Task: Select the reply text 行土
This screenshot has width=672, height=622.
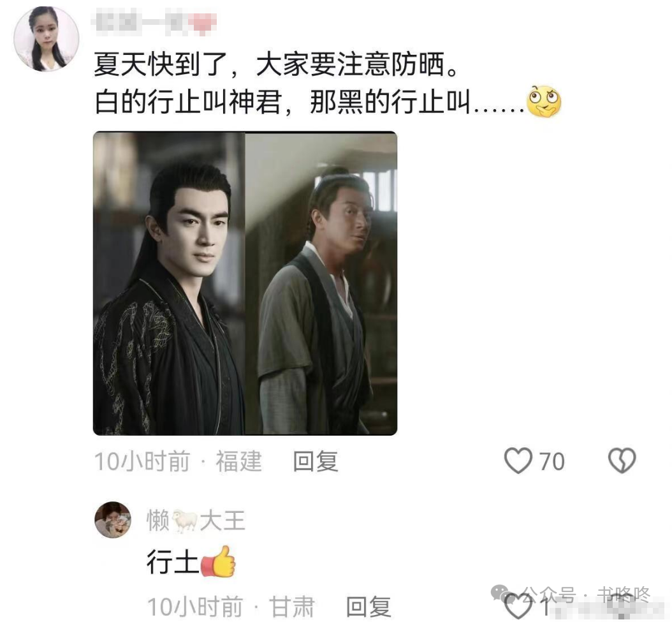Action: click(173, 561)
